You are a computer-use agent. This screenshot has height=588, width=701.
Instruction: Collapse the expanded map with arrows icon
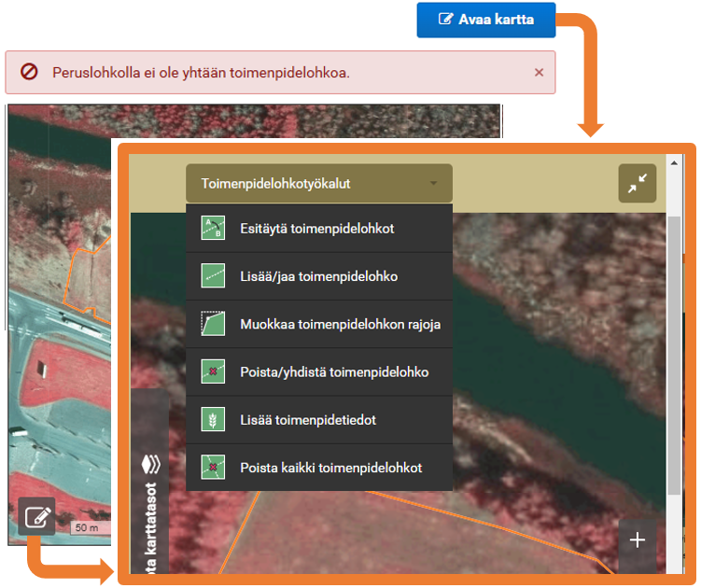(638, 185)
